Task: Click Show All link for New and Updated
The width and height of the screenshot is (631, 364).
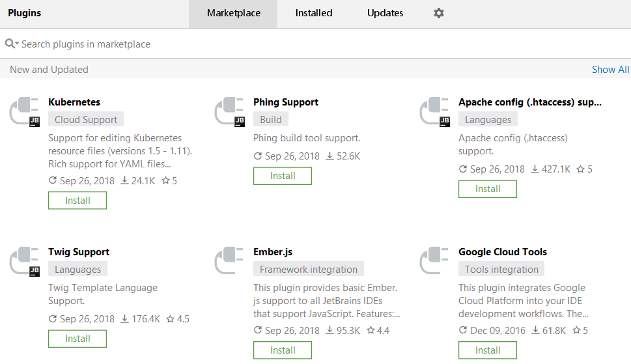Action: click(x=610, y=70)
